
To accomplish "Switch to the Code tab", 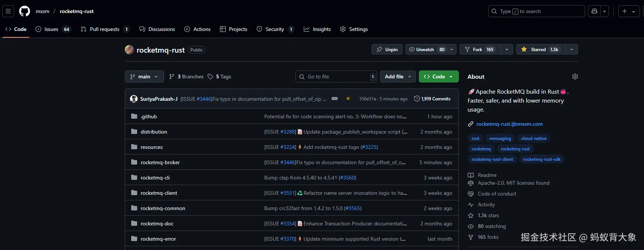I will tap(16, 29).
